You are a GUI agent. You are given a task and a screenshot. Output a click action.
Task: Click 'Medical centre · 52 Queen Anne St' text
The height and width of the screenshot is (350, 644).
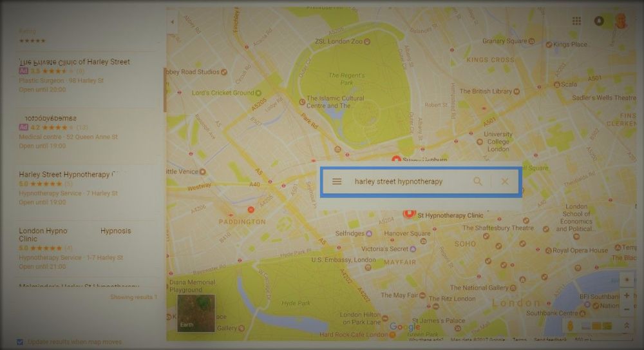[68, 137]
